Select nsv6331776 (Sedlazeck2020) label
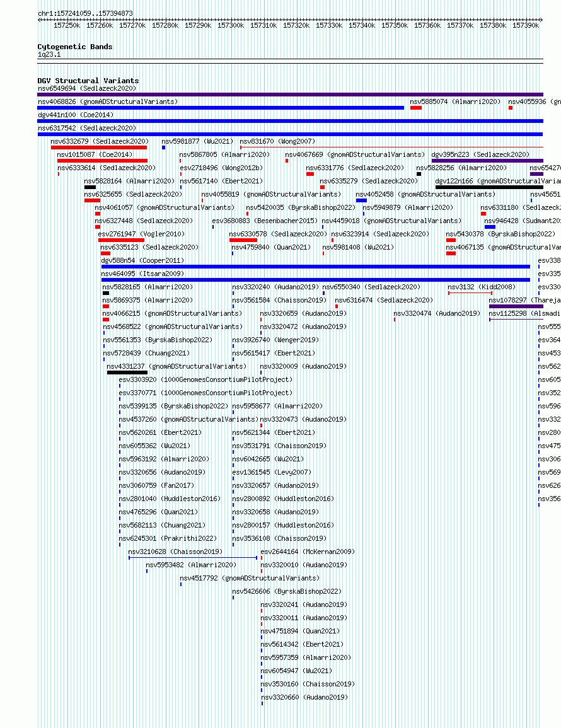This screenshot has width=561, height=728. (x=355, y=168)
